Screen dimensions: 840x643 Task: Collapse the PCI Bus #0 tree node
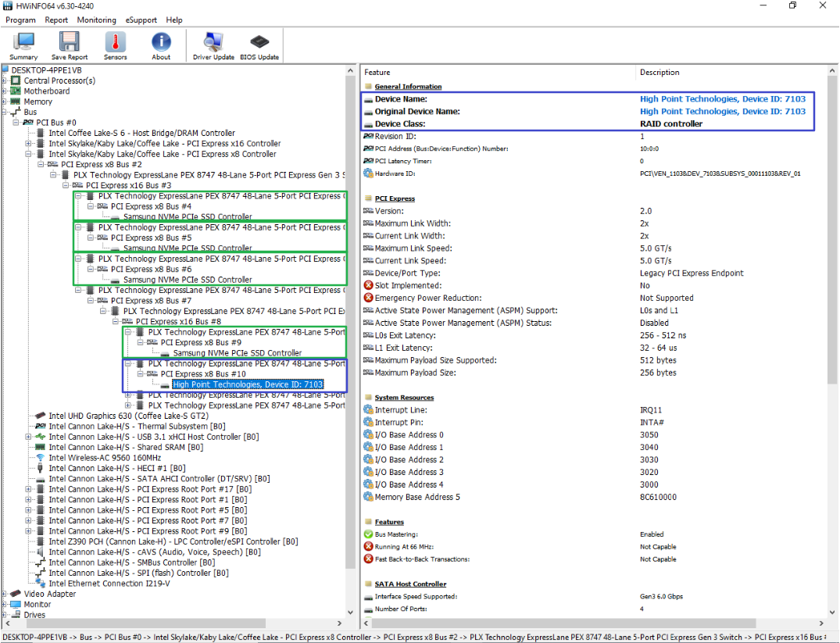click(x=17, y=122)
